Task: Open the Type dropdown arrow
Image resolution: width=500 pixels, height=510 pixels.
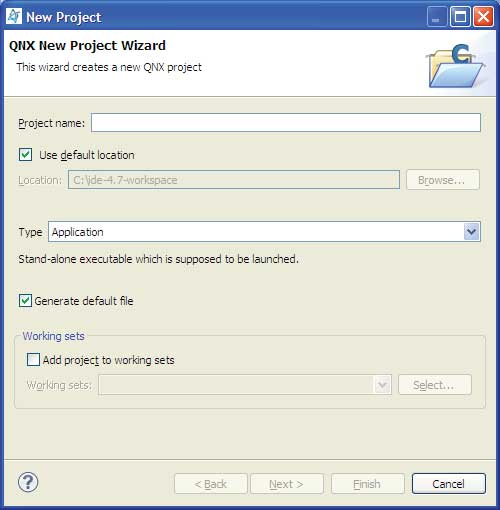Action: click(x=471, y=232)
